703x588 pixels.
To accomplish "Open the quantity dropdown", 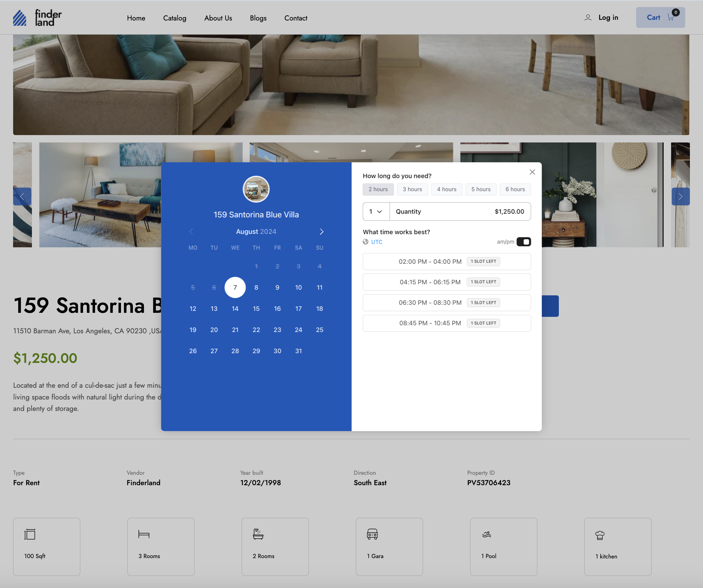I will [x=376, y=211].
